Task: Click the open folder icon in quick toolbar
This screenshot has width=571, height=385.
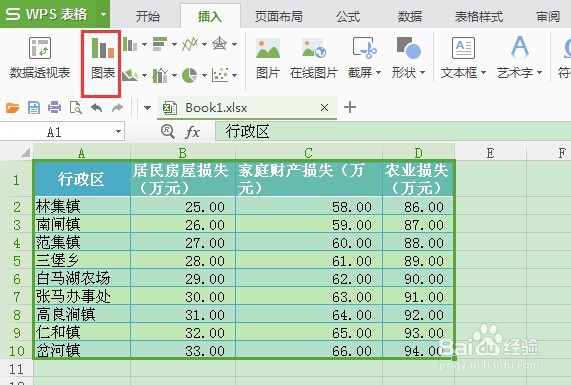Action: 12,108
